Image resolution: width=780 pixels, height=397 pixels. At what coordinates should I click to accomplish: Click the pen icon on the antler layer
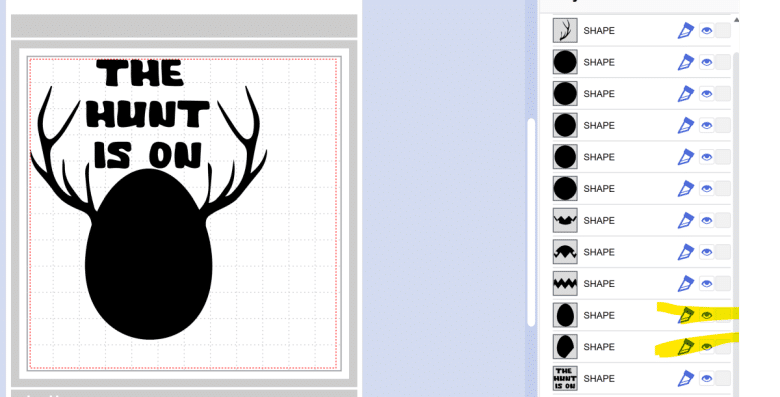685,31
